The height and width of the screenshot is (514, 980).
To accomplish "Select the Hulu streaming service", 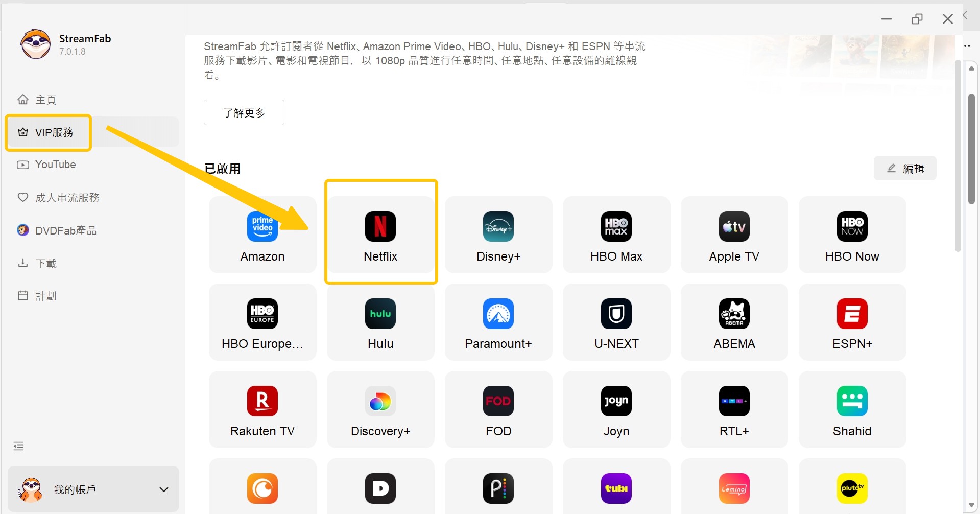I will pyautogui.click(x=380, y=322).
